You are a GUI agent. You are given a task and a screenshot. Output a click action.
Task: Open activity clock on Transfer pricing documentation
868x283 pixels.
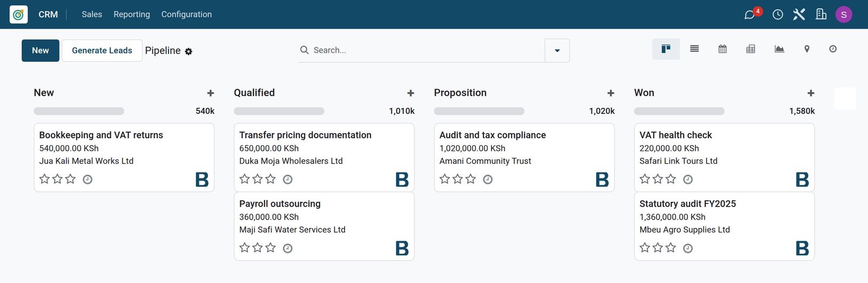tap(288, 179)
